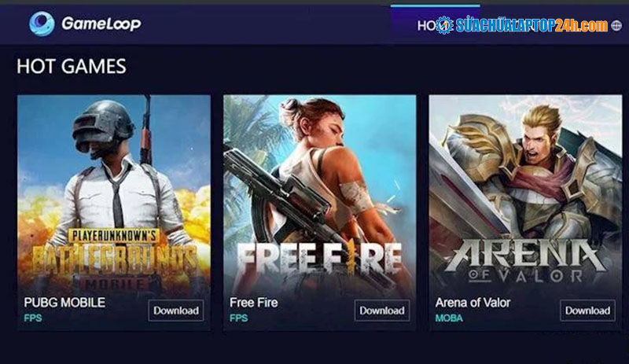Open the Arena of Valor cover art

[x=525, y=193]
